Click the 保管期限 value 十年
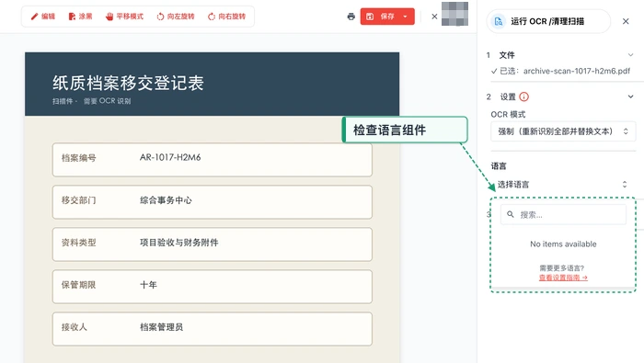Viewport: 644px width, 363px height. [x=148, y=285]
